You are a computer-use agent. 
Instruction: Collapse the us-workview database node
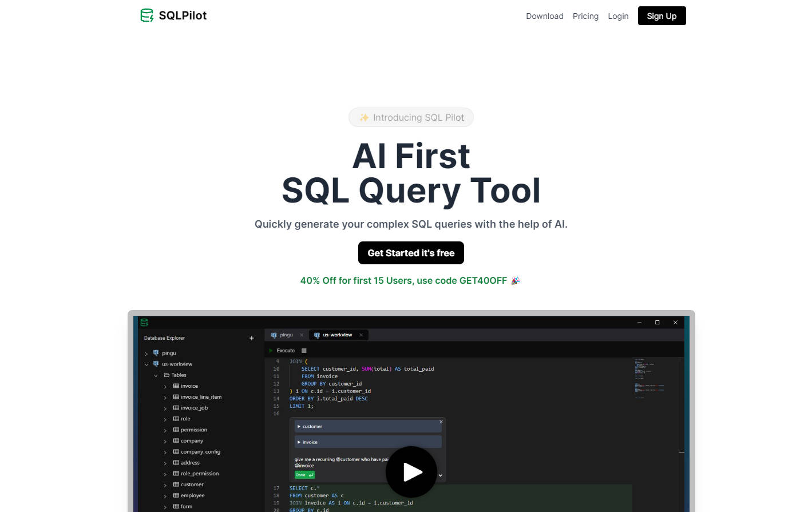coord(146,364)
